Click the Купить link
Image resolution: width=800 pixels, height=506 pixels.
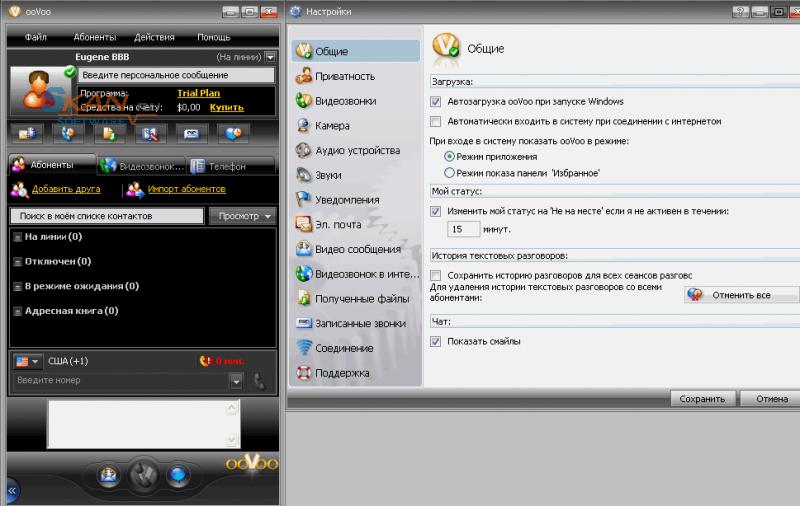click(x=227, y=108)
